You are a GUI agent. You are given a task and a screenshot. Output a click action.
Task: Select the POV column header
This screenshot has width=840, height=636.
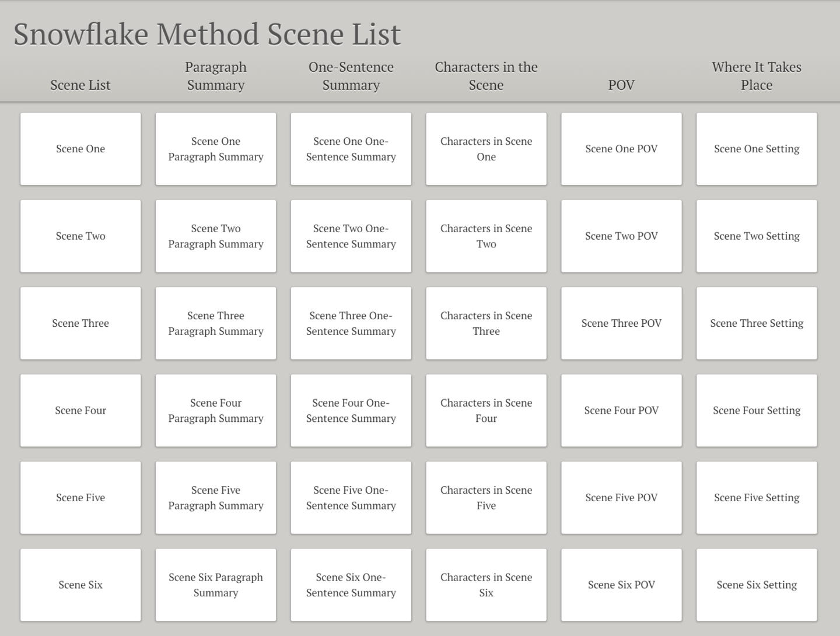[x=621, y=85]
